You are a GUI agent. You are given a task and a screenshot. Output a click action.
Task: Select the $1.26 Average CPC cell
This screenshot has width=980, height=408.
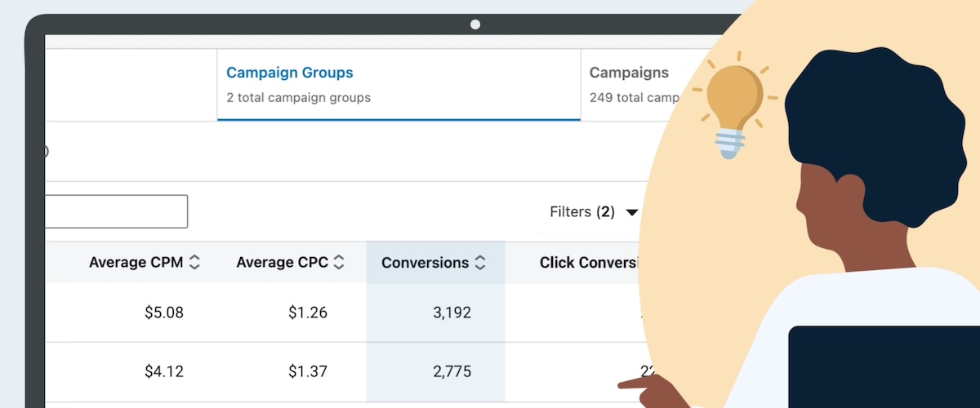pos(308,313)
